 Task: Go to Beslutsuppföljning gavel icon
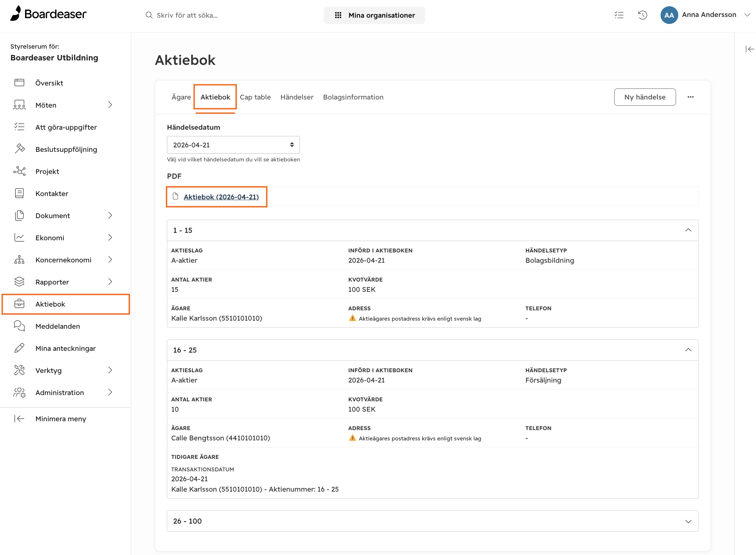[20, 149]
